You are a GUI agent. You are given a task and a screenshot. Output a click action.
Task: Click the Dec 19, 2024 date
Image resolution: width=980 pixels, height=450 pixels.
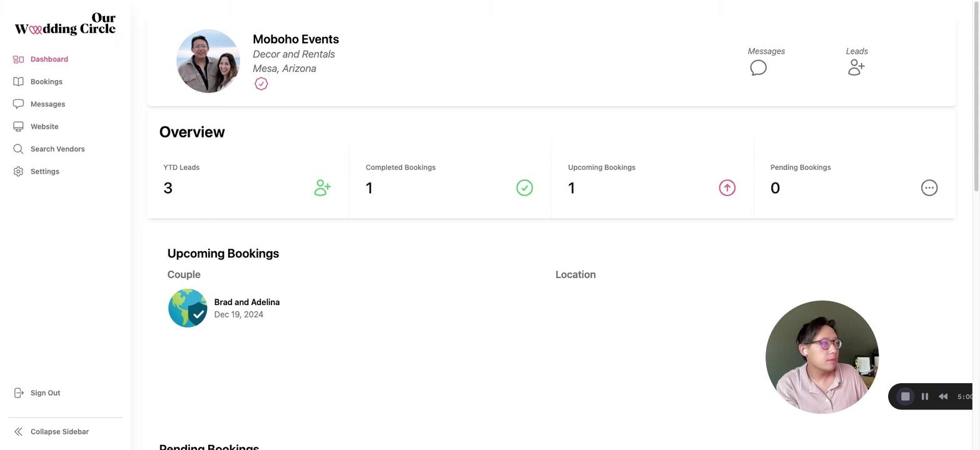(x=239, y=314)
